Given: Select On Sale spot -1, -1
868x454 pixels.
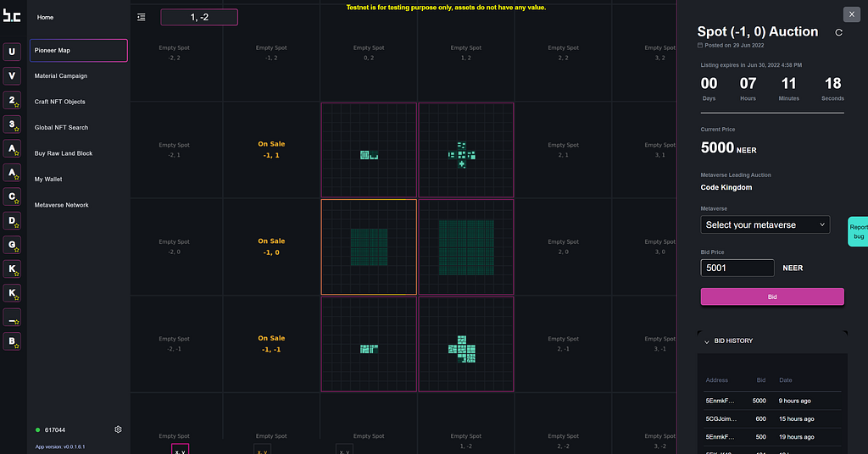Looking at the screenshot, I should point(271,343).
